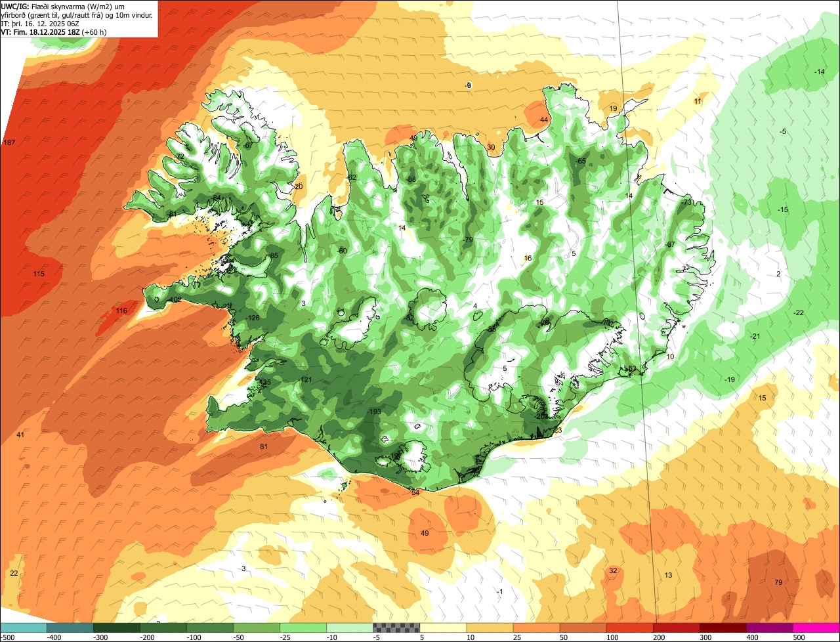
Task: Click the 10 to 25 light orange swatch
Action: point(490,628)
